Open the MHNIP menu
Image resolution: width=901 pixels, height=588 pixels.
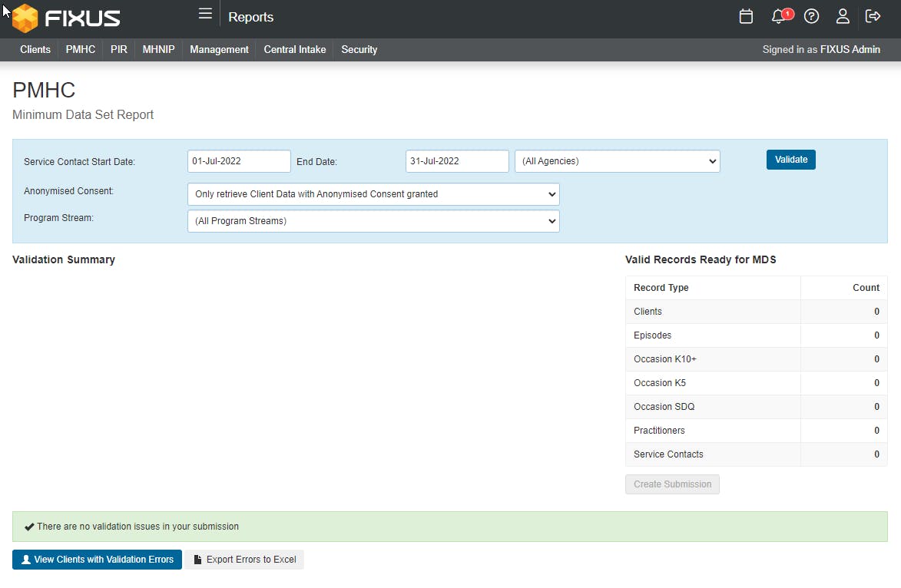pyautogui.click(x=158, y=49)
